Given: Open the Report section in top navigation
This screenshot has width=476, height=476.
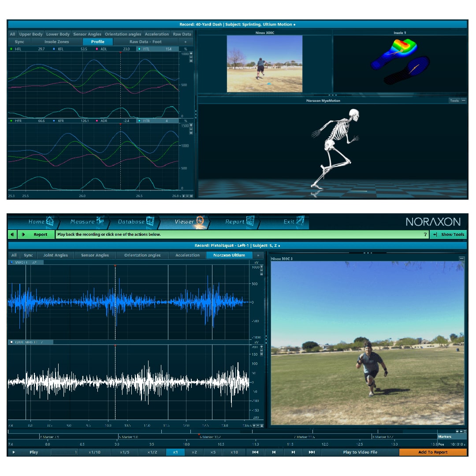Looking at the screenshot, I should click(250, 221).
